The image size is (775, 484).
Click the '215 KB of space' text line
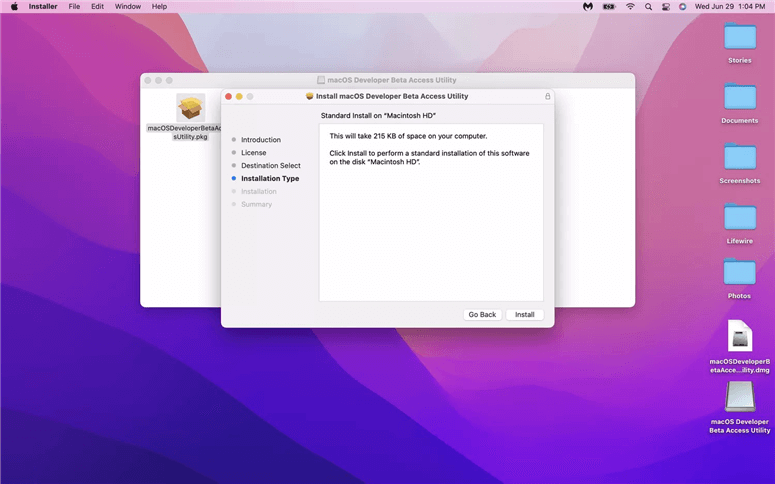point(408,136)
